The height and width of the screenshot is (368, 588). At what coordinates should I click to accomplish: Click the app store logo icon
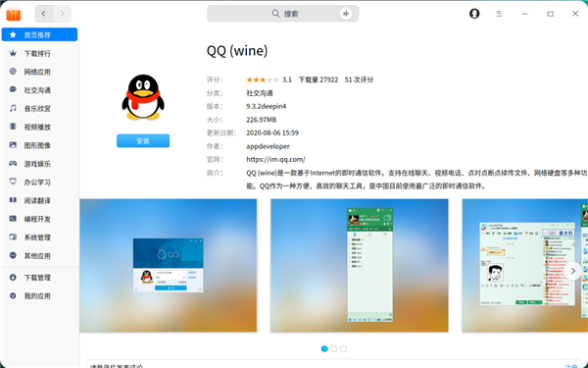(x=14, y=15)
